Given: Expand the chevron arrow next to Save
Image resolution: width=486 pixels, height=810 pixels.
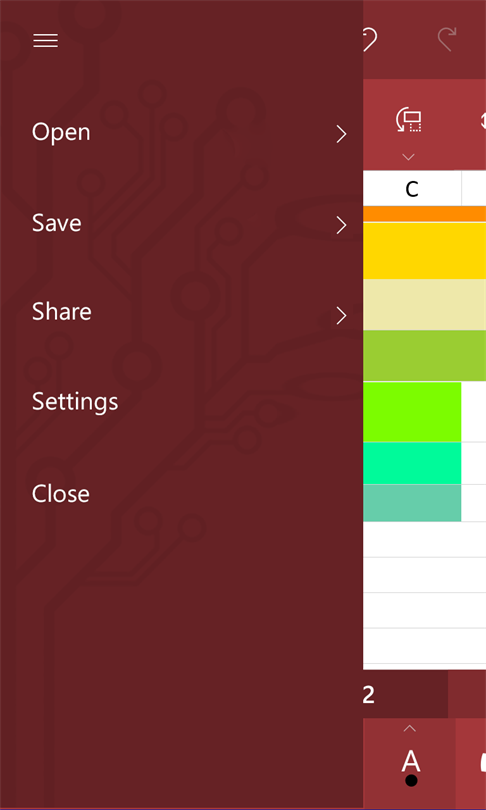Looking at the screenshot, I should [341, 225].
